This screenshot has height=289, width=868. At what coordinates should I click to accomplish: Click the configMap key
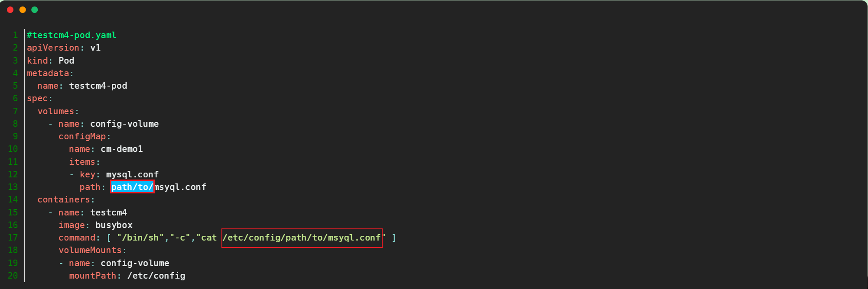[x=82, y=136]
